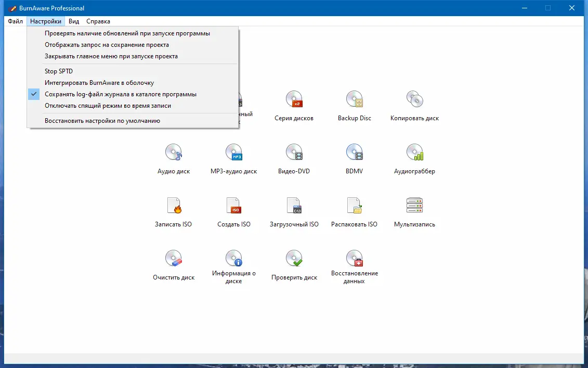This screenshot has width=588, height=368.
Task: Choose the Записать ISO icon
Action: 174,206
